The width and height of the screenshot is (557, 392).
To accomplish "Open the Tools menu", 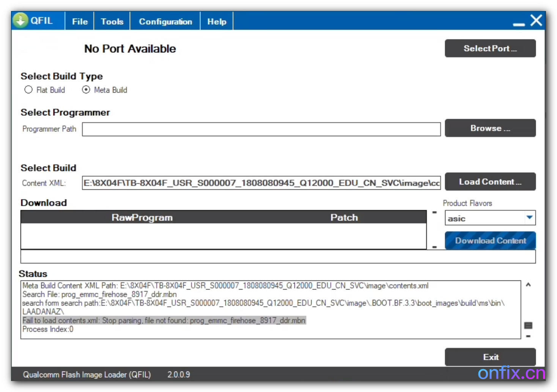I will coord(112,22).
